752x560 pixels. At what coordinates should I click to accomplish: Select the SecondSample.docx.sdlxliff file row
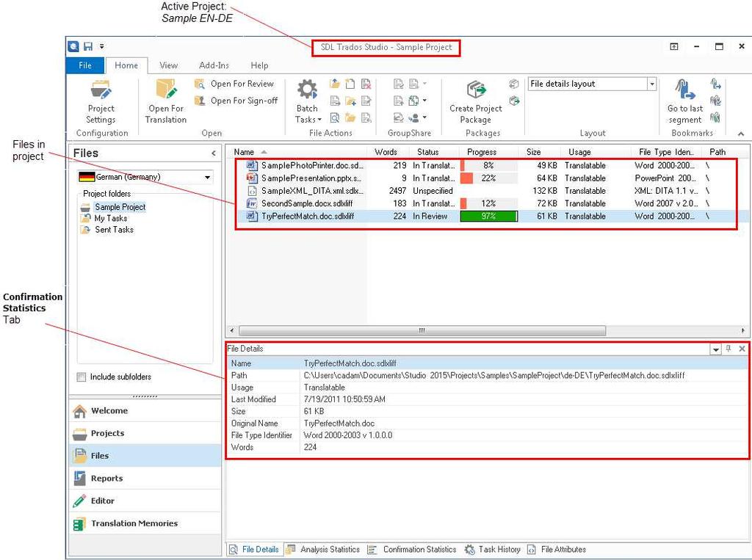pos(487,204)
